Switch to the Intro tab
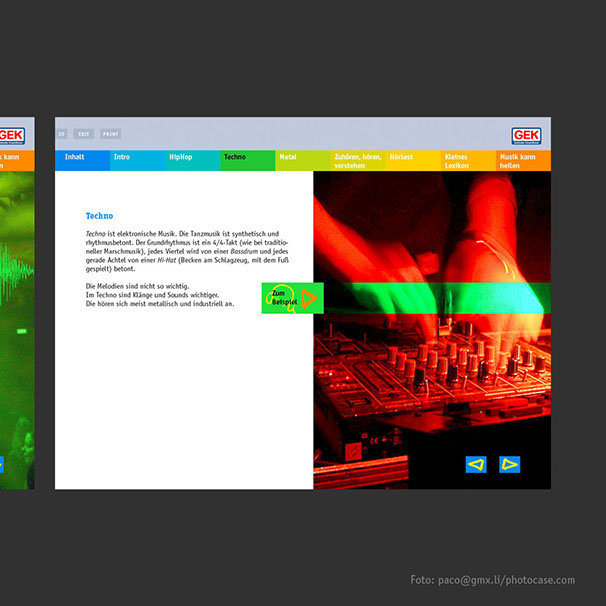 coord(136,159)
